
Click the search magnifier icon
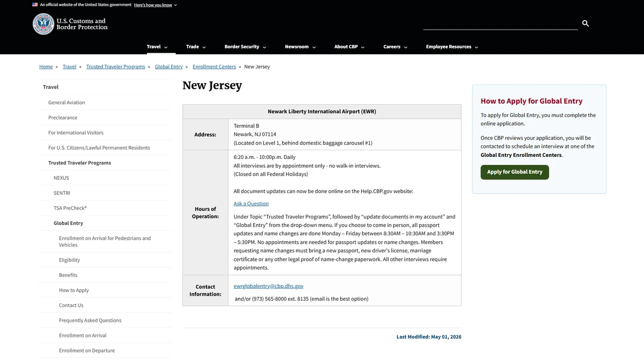[x=586, y=23]
